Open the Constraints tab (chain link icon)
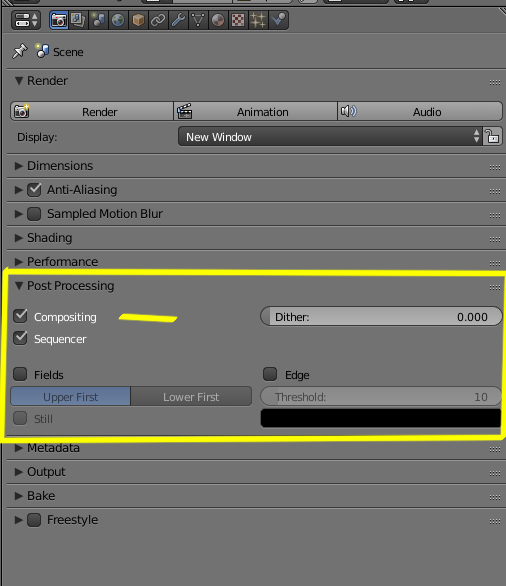This screenshot has width=506, height=586. click(158, 20)
